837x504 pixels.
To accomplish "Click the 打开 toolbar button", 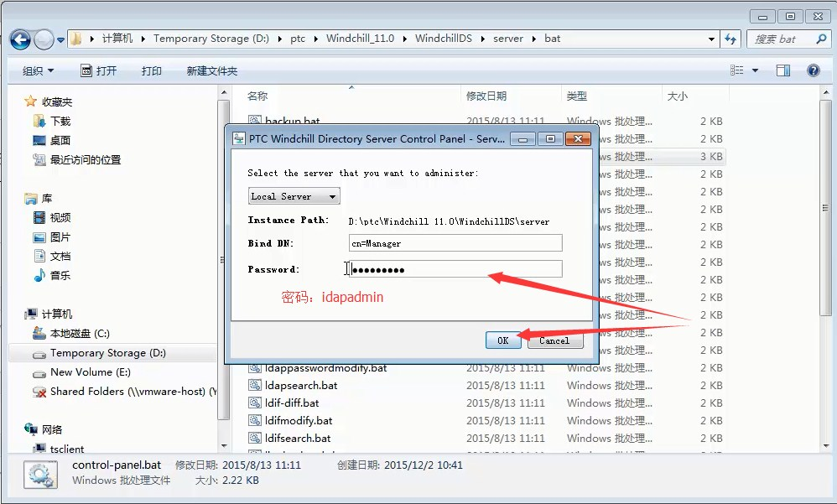I will [99, 70].
